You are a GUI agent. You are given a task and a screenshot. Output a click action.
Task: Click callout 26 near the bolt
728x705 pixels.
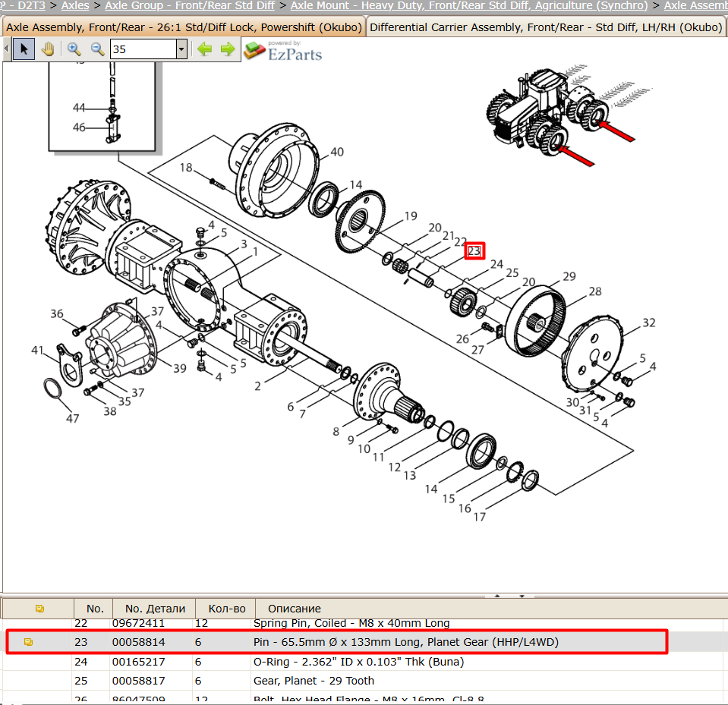(462, 338)
